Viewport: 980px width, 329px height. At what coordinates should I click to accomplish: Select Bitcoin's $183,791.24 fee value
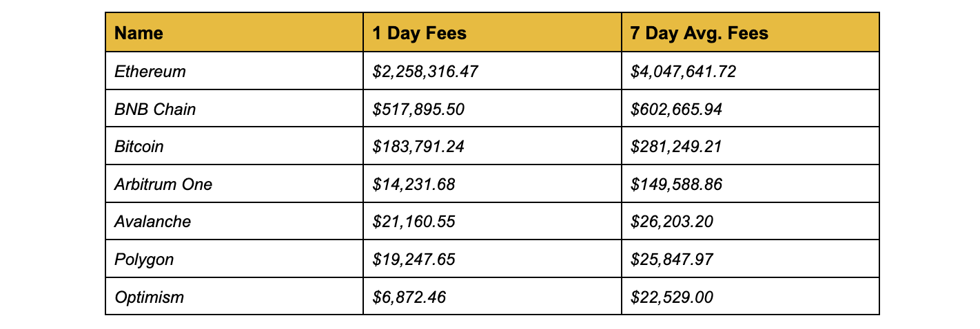click(492, 146)
